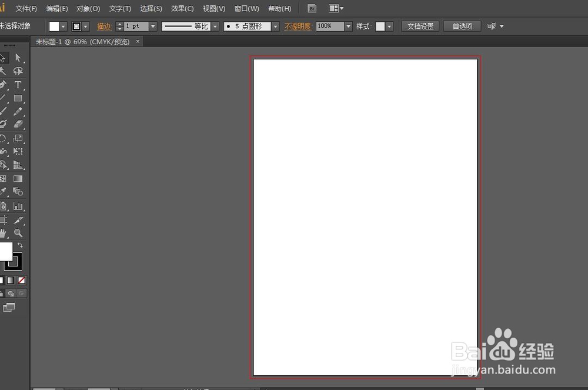Select the Selection tool
Screen dimensions: 588x390
tap(7, 58)
